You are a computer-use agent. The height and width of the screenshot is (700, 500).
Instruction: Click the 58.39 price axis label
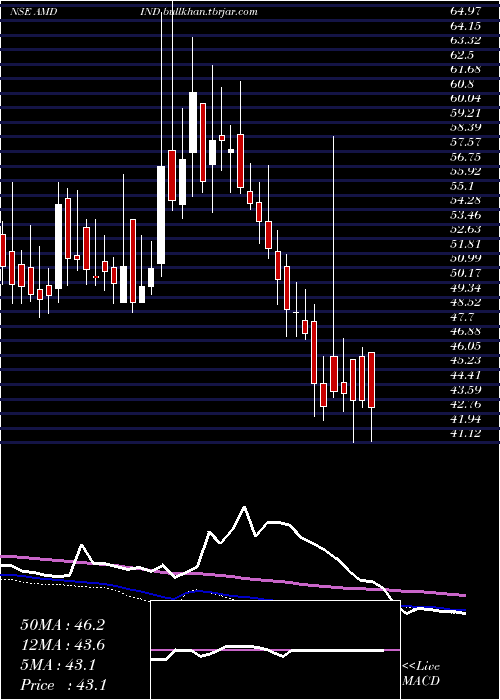(466, 128)
